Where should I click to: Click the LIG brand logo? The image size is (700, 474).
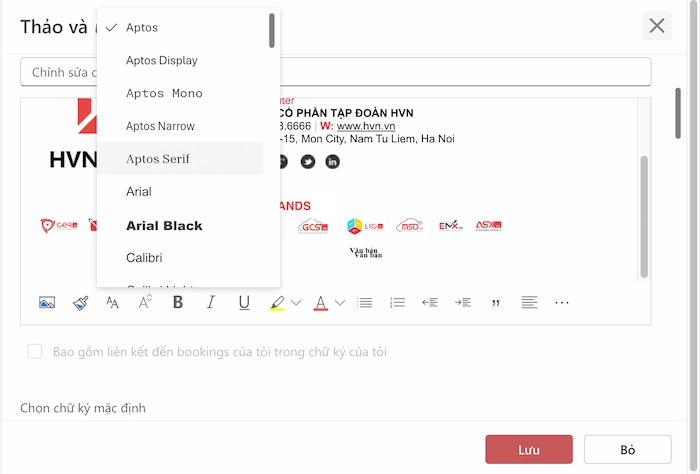coord(365,226)
